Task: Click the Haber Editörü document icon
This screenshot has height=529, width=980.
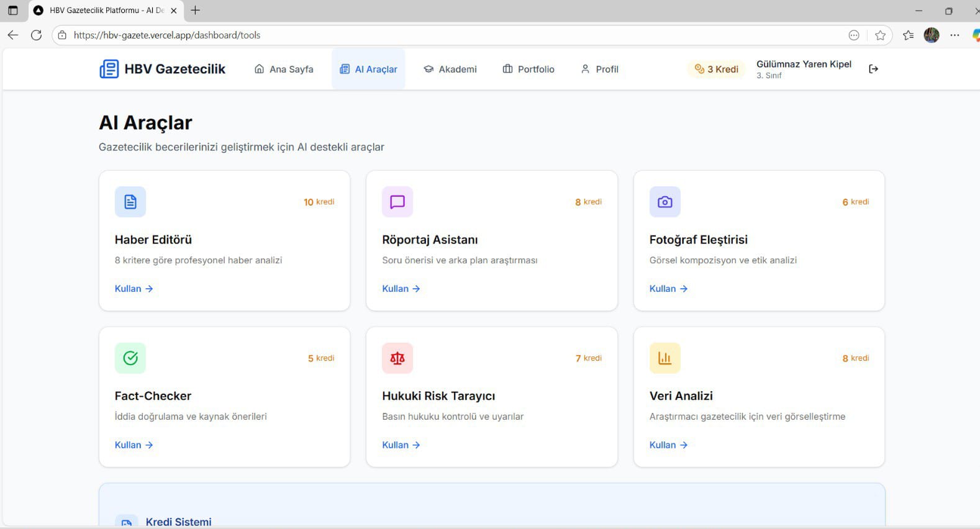Action: pyautogui.click(x=130, y=202)
